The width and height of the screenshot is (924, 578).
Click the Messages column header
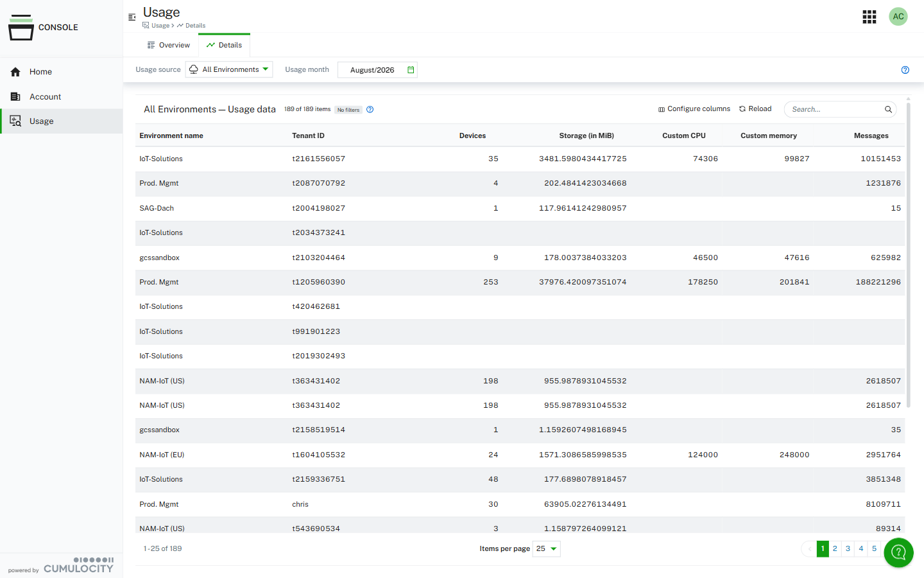click(x=871, y=136)
